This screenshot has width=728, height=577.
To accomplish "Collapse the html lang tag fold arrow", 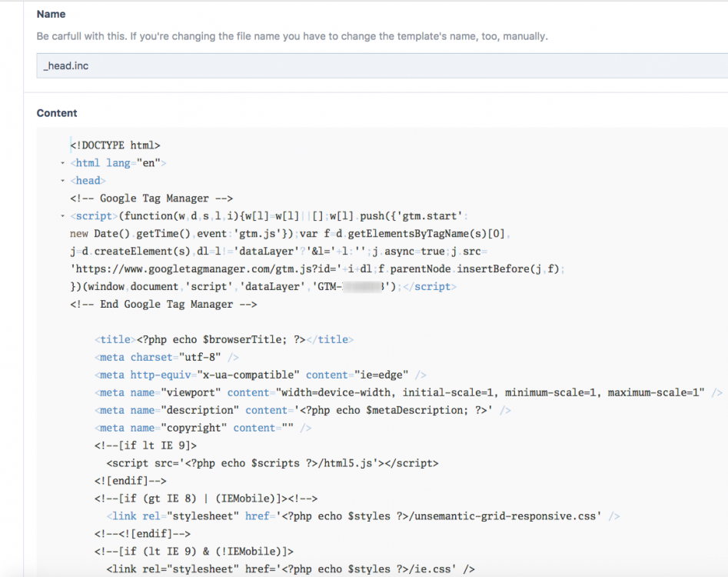I will point(62,163).
